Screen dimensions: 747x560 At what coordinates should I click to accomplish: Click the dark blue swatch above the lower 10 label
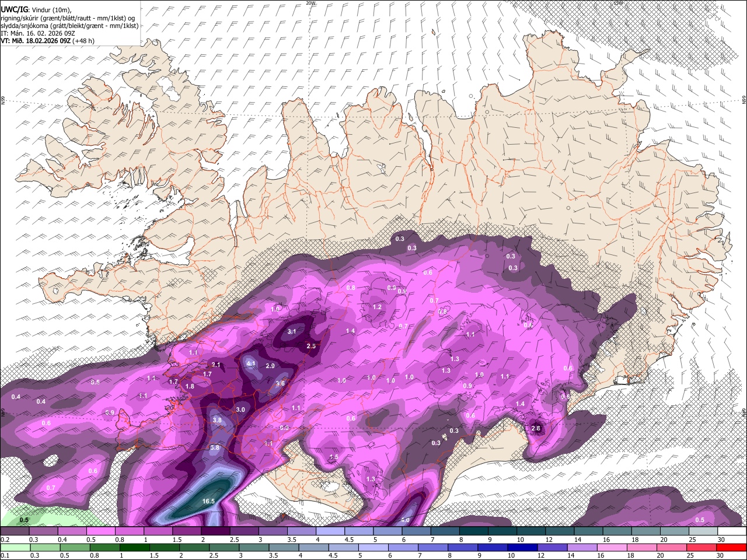coord(522,547)
